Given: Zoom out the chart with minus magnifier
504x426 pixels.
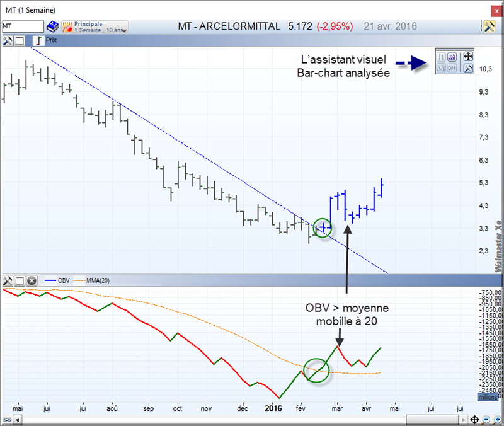Looking at the screenshot, I should pyautogui.click(x=486, y=420).
